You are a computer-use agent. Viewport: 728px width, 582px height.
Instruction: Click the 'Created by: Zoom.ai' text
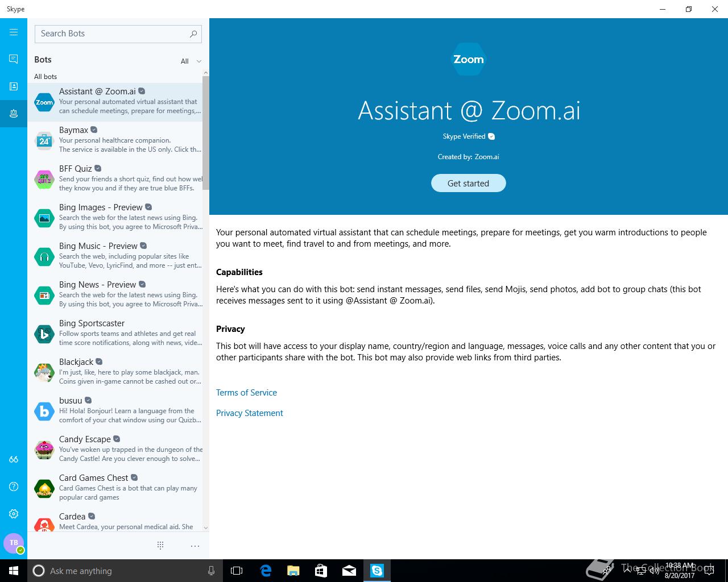tap(468, 157)
